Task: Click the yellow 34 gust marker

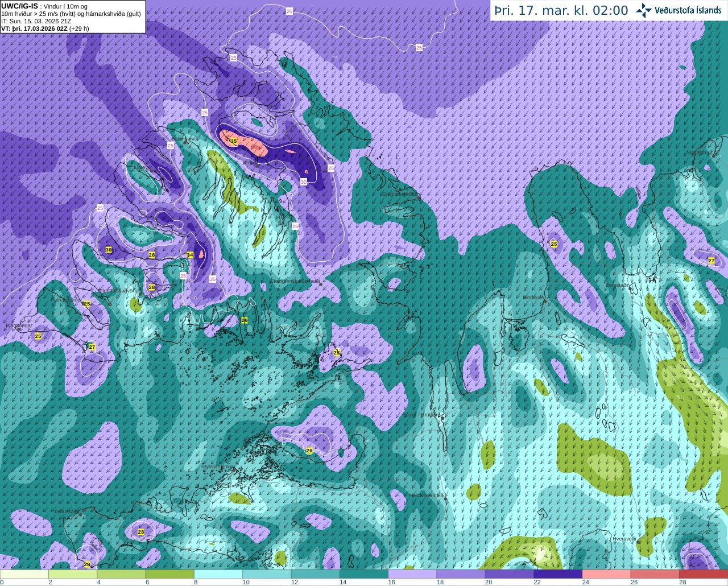Action: (x=190, y=255)
